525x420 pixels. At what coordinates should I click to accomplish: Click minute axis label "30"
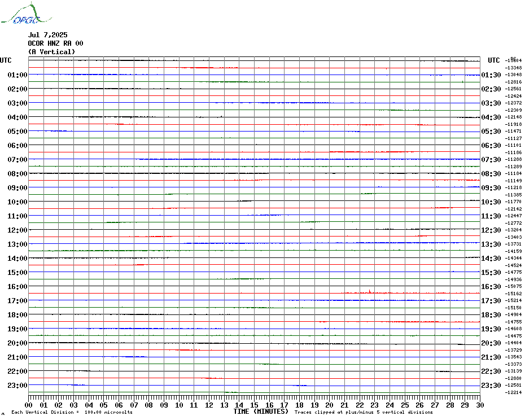point(480,405)
